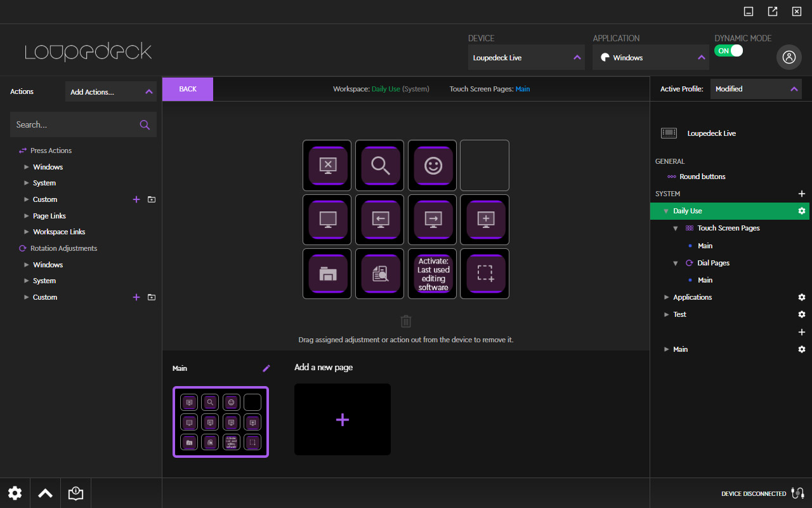Image resolution: width=812 pixels, height=508 pixels.
Task: Open settings gear at bottom left
Action: (x=15, y=493)
